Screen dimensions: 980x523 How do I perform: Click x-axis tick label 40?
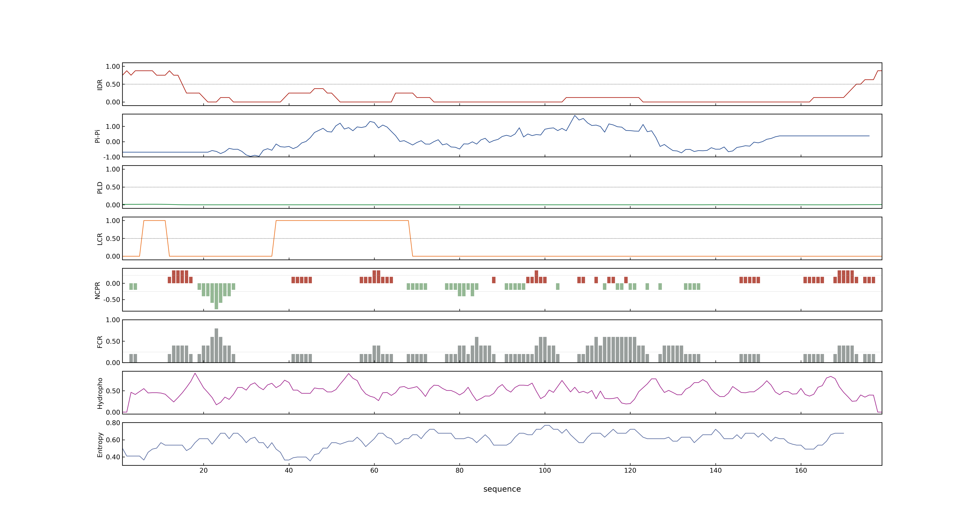pyautogui.click(x=289, y=470)
